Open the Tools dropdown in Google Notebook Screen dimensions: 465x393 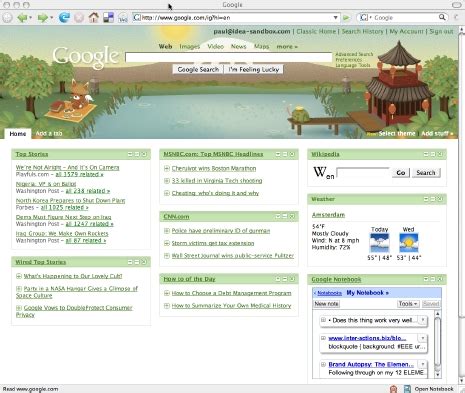[x=408, y=304]
